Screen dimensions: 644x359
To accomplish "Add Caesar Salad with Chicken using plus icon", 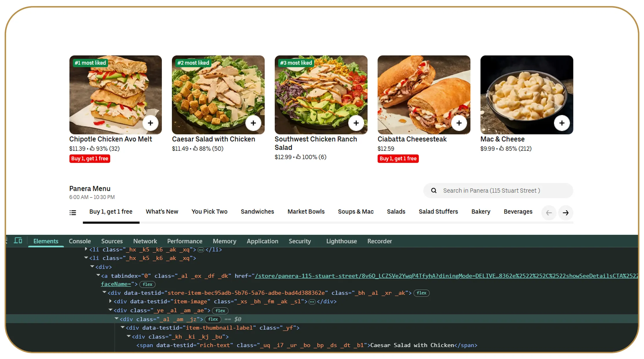I will 253,123.
